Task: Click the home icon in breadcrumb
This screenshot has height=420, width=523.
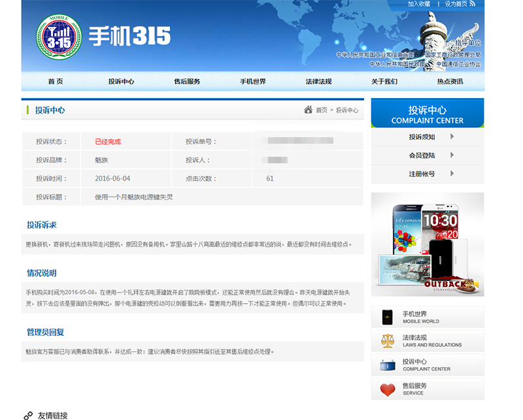Action: pos(308,110)
